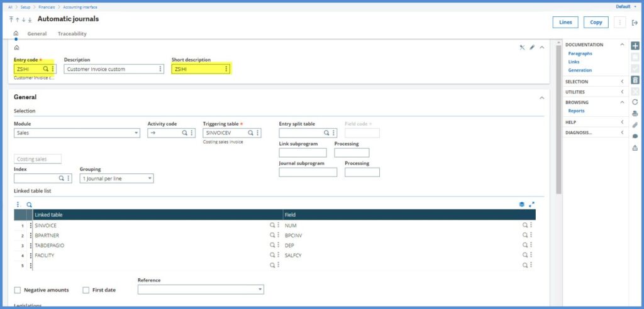Open attachments with the paperclip icon
The image size is (644, 309).
(x=635, y=125)
